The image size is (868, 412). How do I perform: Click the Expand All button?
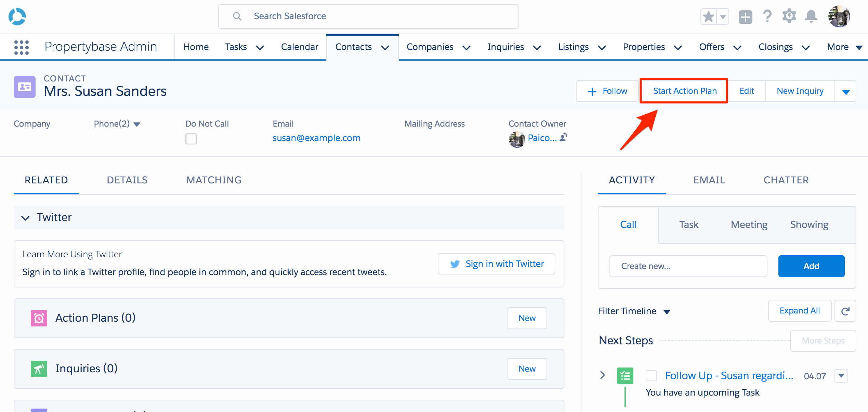point(800,311)
